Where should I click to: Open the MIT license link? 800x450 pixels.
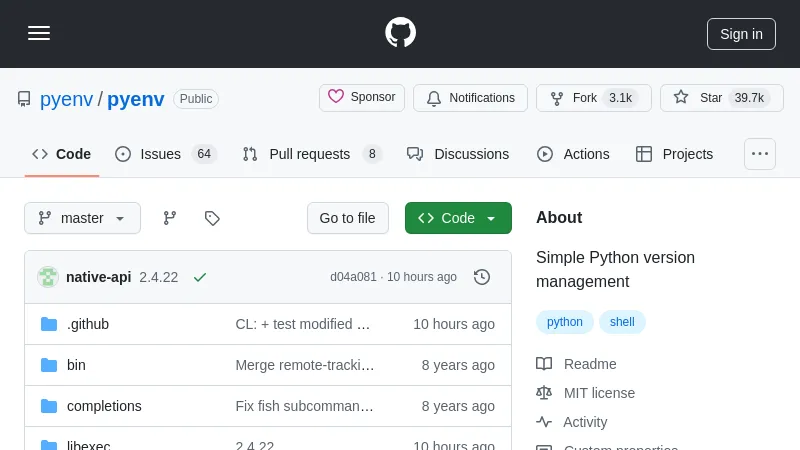[x=599, y=393]
